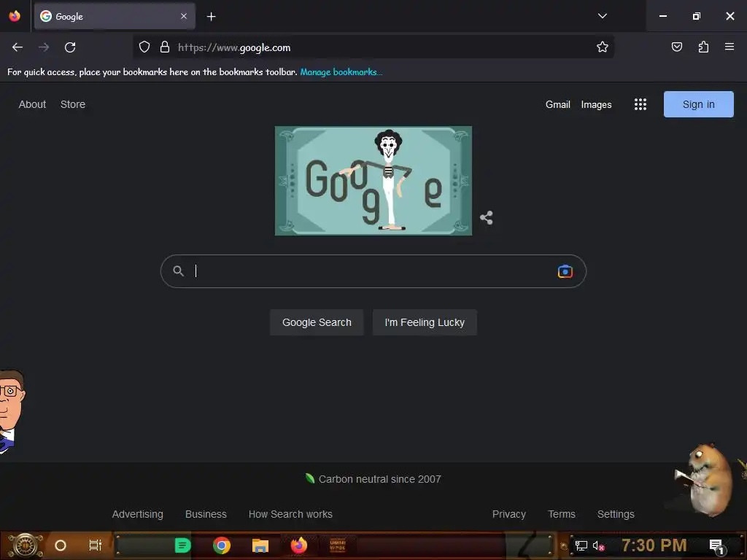
Task: Close the Google tab
Action: [x=184, y=16]
